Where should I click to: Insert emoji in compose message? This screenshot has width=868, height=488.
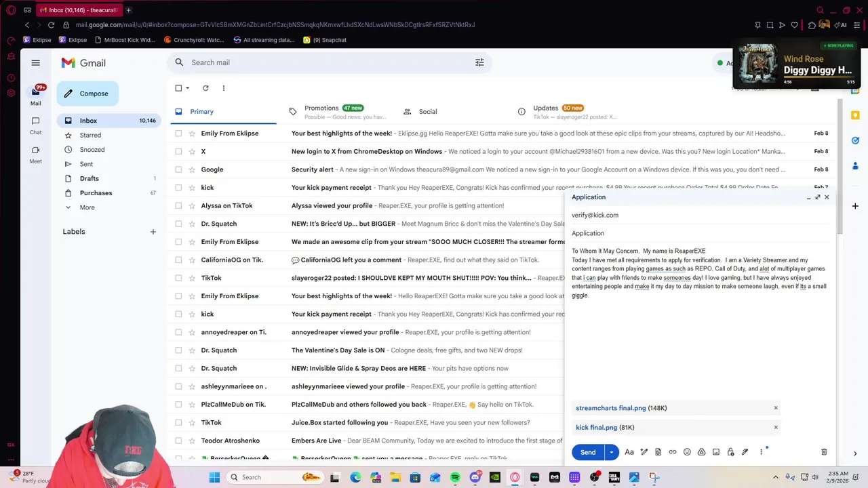pyautogui.click(x=687, y=452)
